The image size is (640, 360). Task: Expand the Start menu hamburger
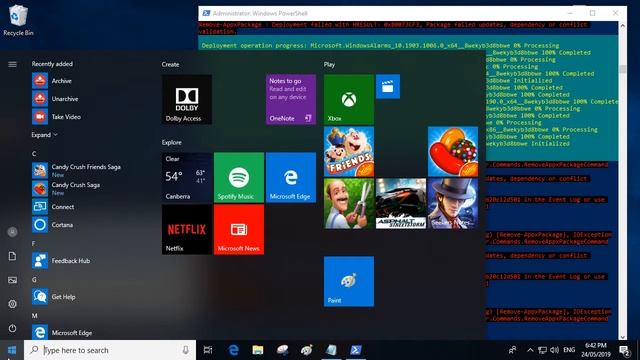click(12, 64)
